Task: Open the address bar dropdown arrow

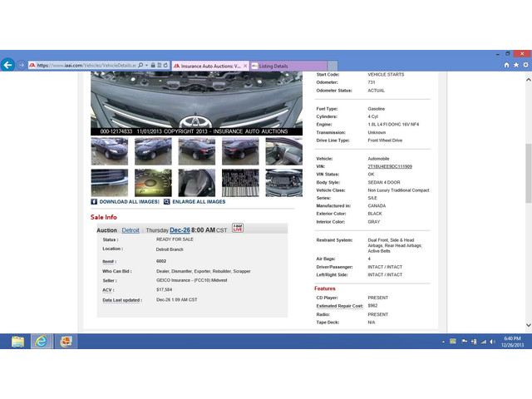Action: (x=146, y=65)
